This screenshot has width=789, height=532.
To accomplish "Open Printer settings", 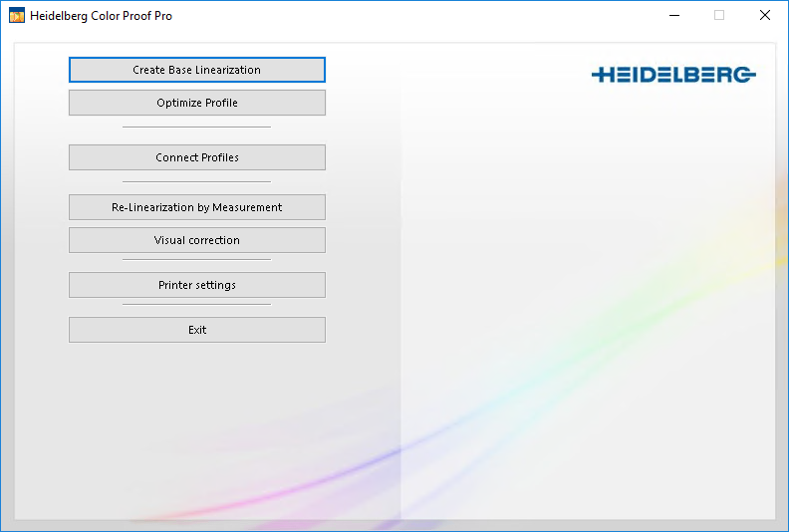I will coord(196,285).
